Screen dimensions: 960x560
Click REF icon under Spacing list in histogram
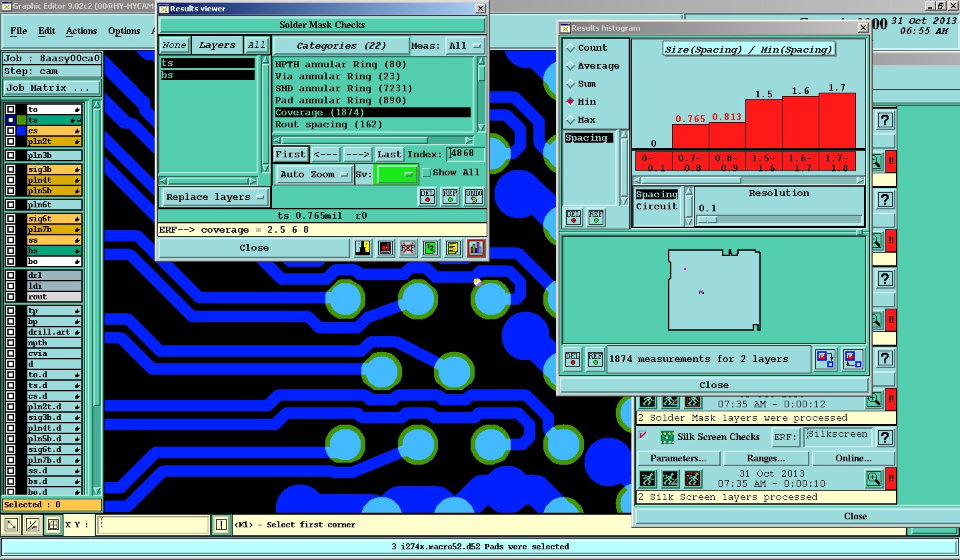click(x=596, y=217)
